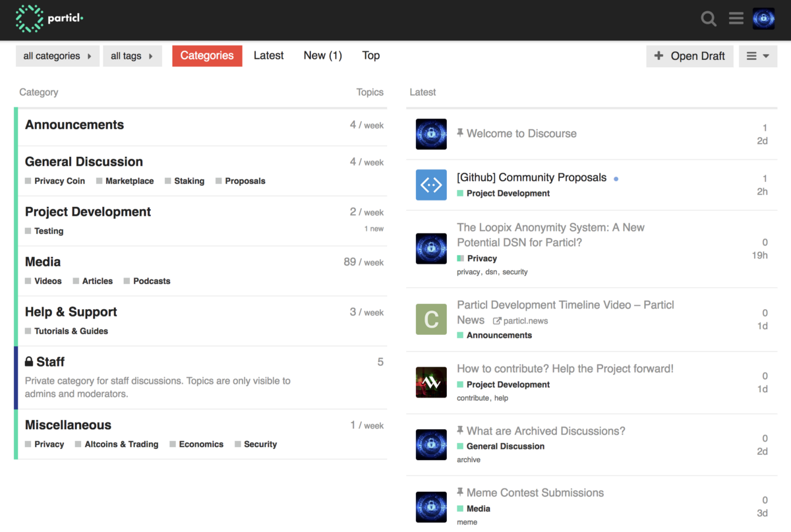The width and height of the screenshot is (791, 532).
Task: Open the Announcements category
Action: click(74, 125)
